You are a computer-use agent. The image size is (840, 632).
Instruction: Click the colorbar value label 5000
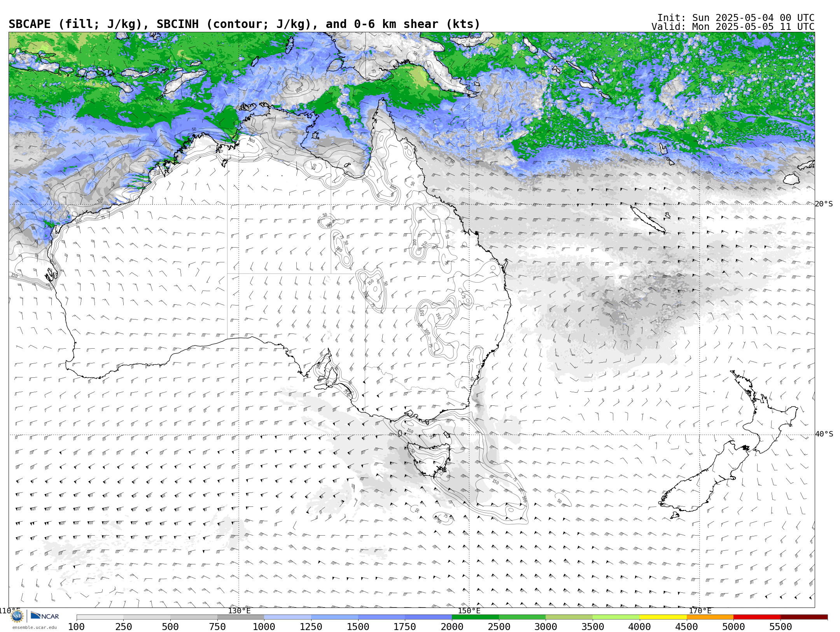[733, 627]
